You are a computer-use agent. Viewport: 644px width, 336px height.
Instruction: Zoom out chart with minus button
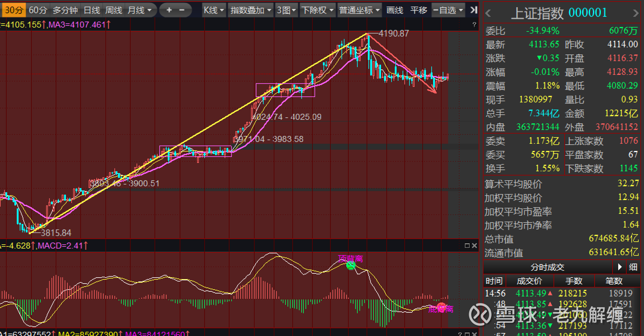click(x=182, y=10)
